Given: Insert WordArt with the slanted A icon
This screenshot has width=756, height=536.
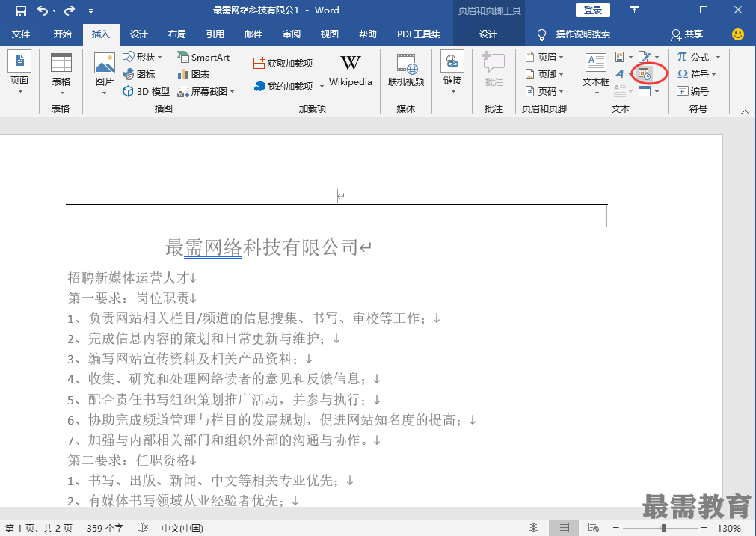Looking at the screenshot, I should click(x=620, y=74).
